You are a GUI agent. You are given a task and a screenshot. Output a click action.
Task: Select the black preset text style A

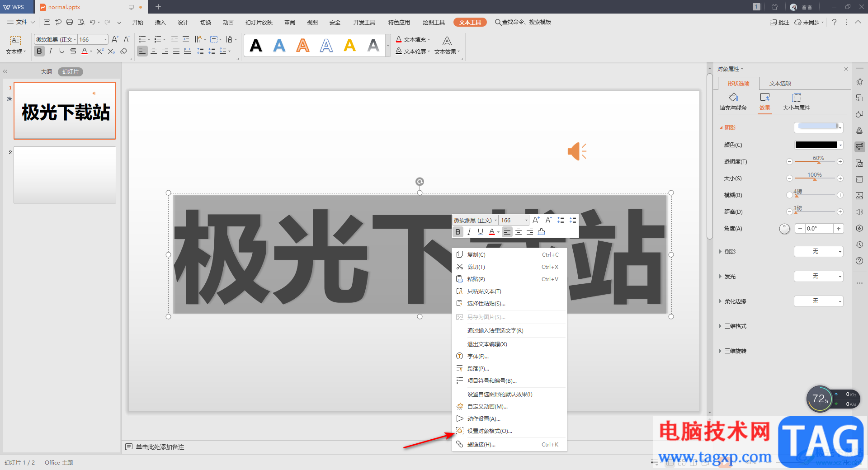coord(256,45)
